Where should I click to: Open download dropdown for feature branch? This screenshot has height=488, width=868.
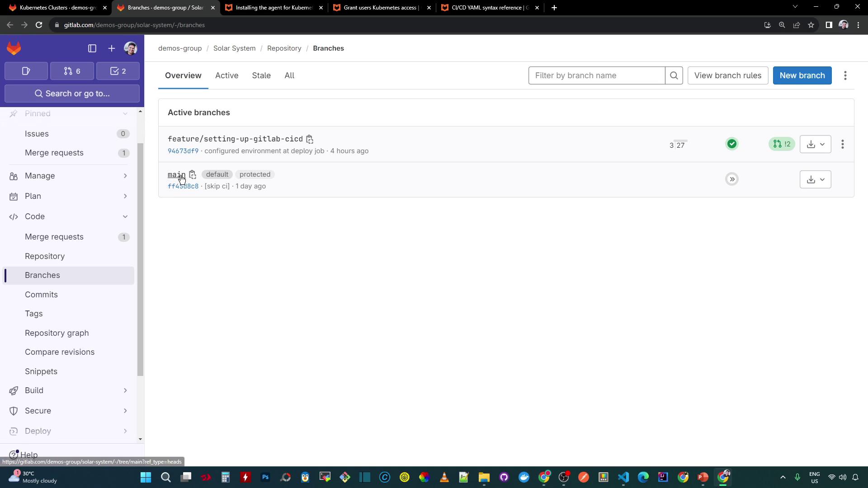coord(816,144)
